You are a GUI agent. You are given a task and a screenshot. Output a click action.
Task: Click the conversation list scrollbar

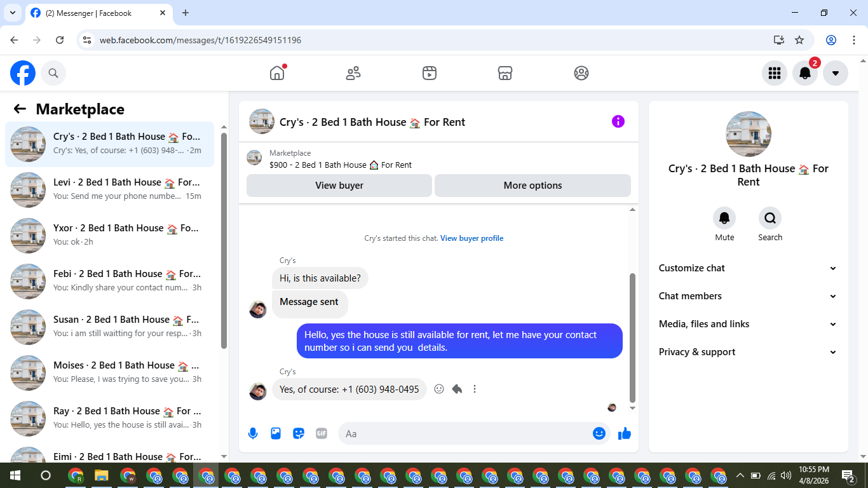[224, 240]
